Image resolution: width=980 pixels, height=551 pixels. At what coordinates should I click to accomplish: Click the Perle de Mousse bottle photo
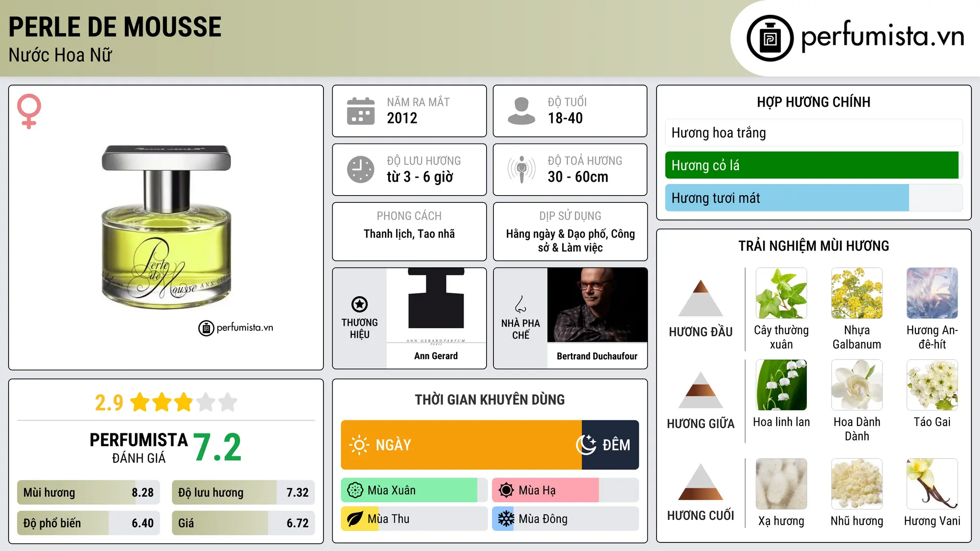coord(166,227)
